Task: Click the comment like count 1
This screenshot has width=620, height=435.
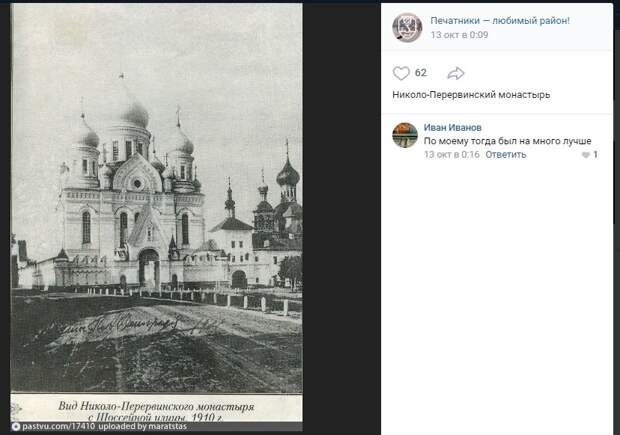Action: pyautogui.click(x=595, y=155)
